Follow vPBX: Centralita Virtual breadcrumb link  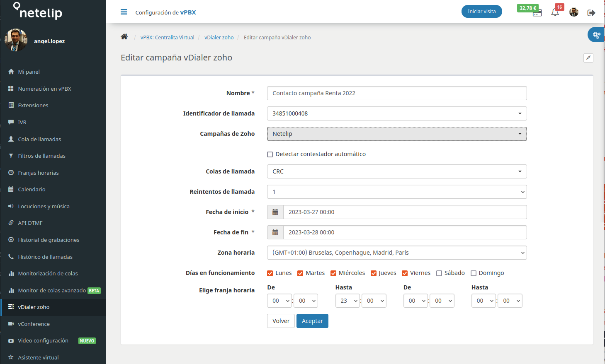pyautogui.click(x=168, y=38)
